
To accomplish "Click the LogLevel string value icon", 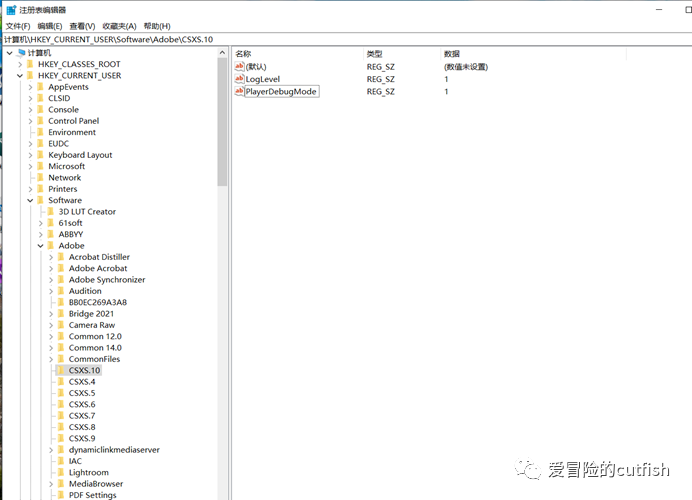I will 239,79.
